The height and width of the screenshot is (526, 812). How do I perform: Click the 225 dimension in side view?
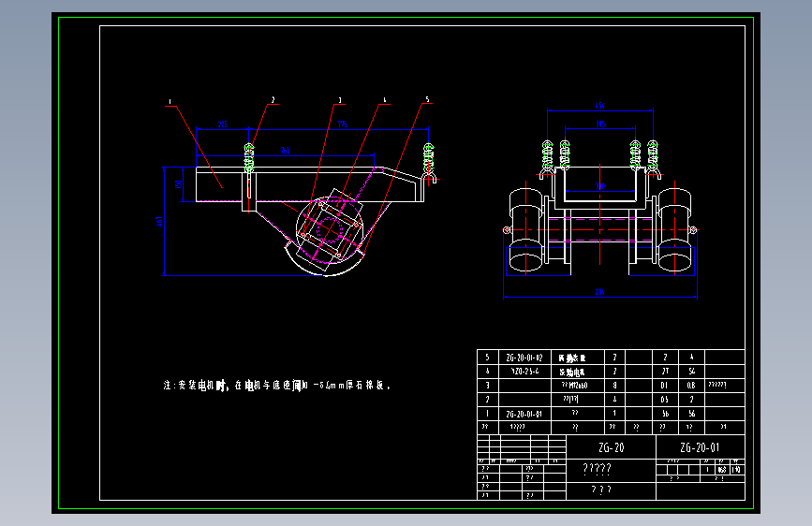[223, 124]
